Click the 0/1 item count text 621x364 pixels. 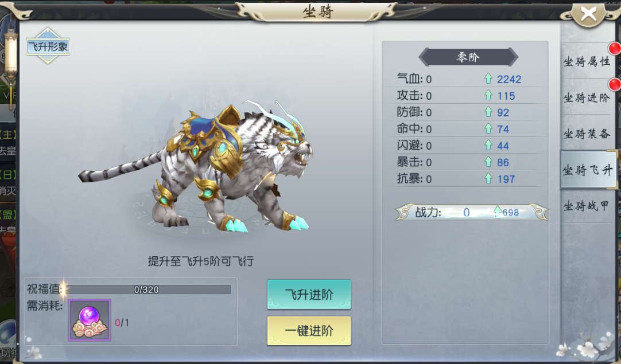point(122,323)
